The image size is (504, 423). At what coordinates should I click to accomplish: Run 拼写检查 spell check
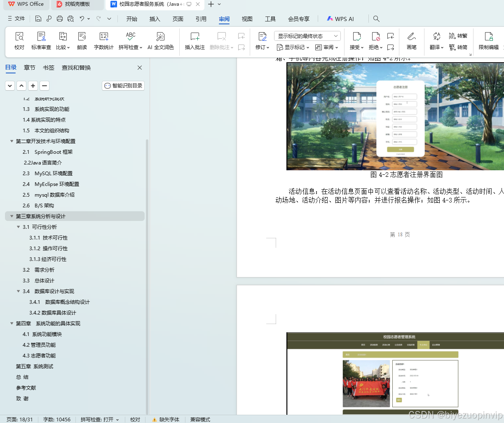point(130,41)
